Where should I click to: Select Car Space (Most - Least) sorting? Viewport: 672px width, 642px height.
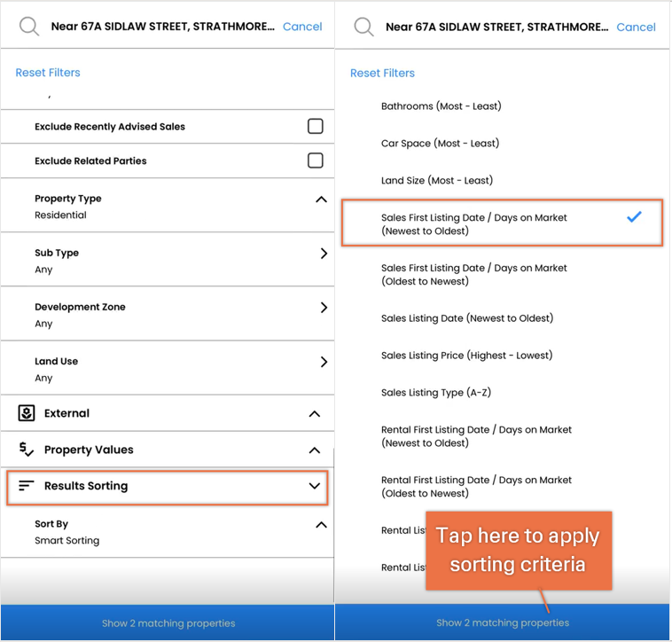(440, 143)
